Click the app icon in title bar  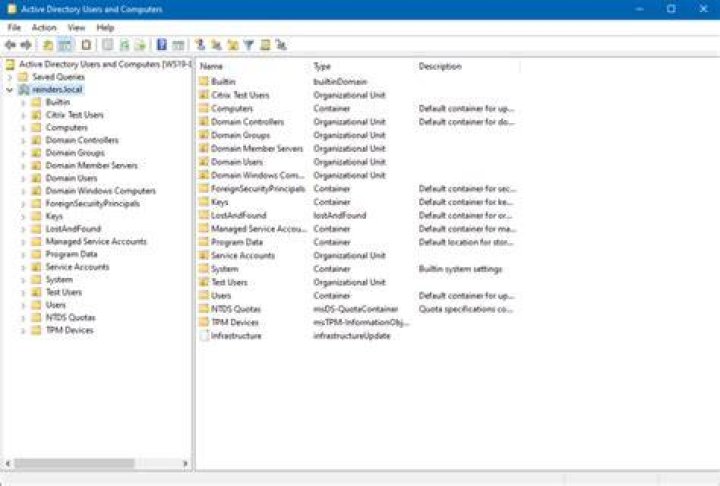click(x=12, y=9)
